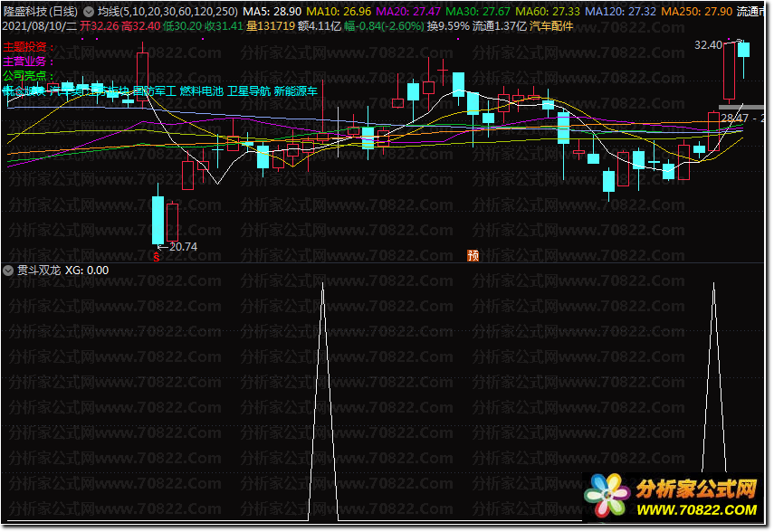The width and height of the screenshot is (774, 532).
Task: Open the 贯斗双龙 indicator dropdown arrow
Action: coord(8,271)
